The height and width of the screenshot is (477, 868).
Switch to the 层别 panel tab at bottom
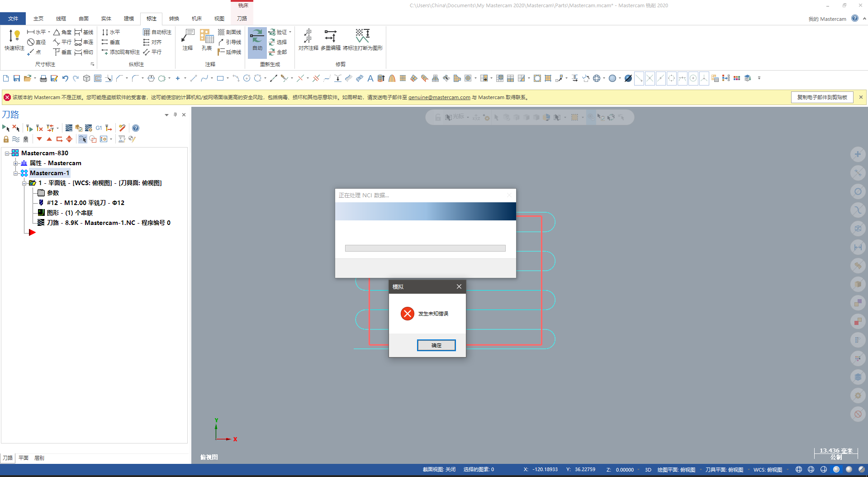[39, 458]
